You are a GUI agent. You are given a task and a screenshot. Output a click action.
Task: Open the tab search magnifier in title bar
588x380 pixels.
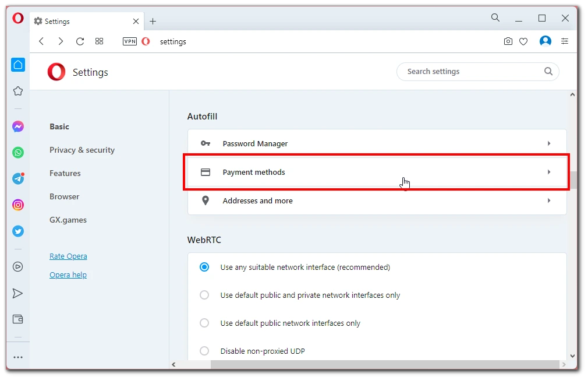click(495, 17)
